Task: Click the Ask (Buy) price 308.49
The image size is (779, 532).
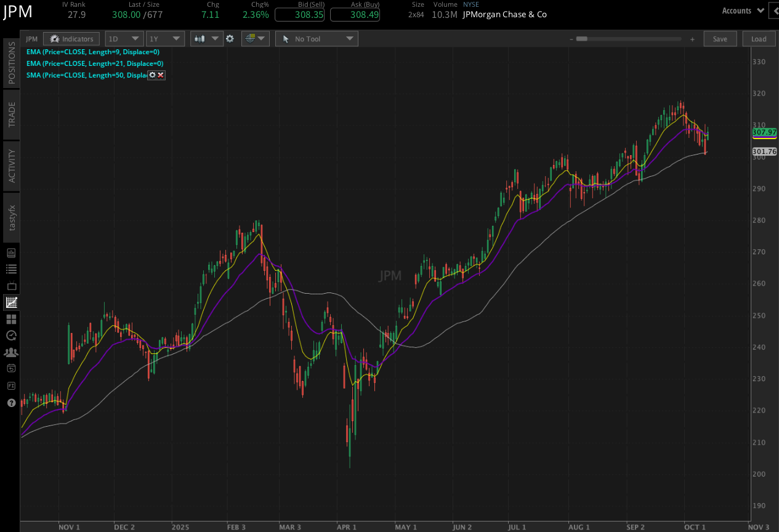Action: point(355,14)
